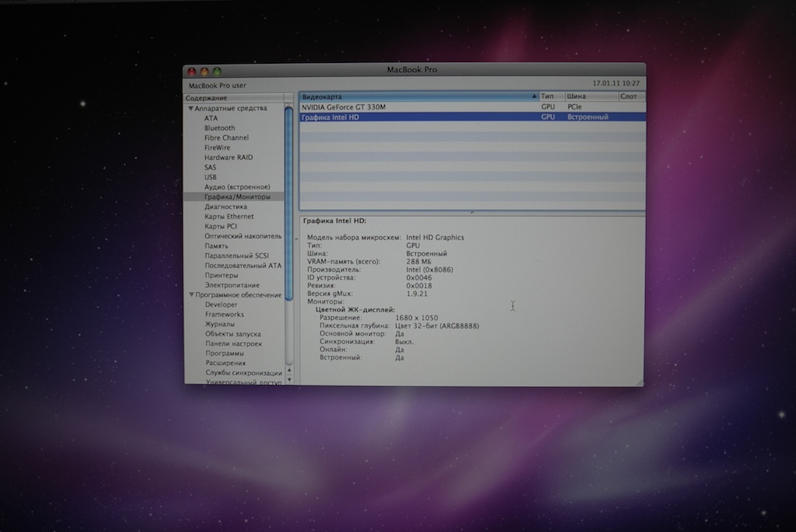Select Принтеры in the sidebar
This screenshot has width=796, height=532.
pyautogui.click(x=222, y=276)
